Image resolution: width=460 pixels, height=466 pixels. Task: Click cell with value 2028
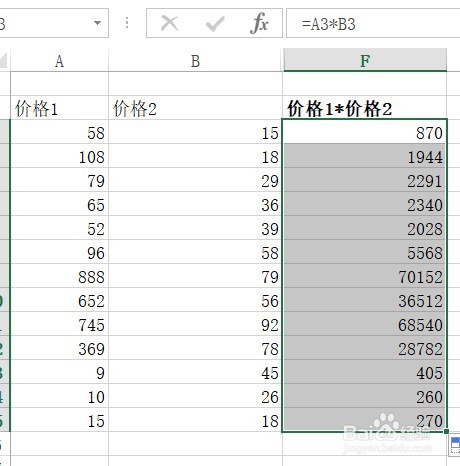pyautogui.click(x=365, y=228)
